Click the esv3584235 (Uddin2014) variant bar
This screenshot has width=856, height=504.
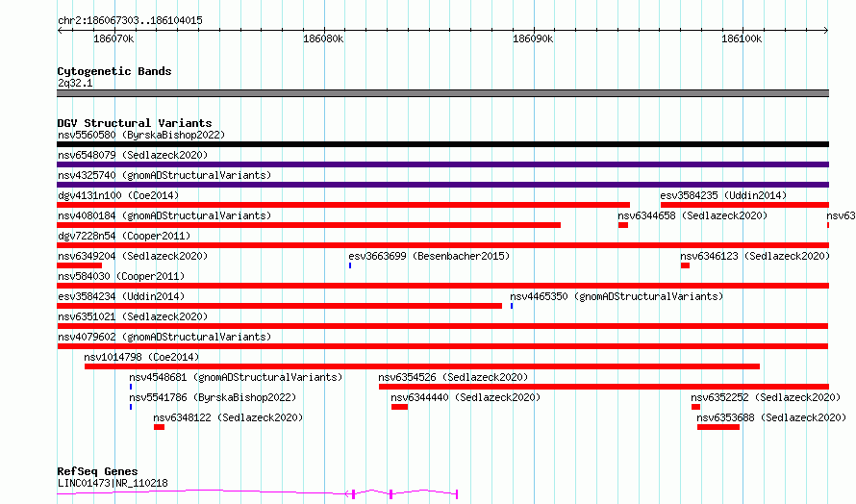tap(744, 205)
